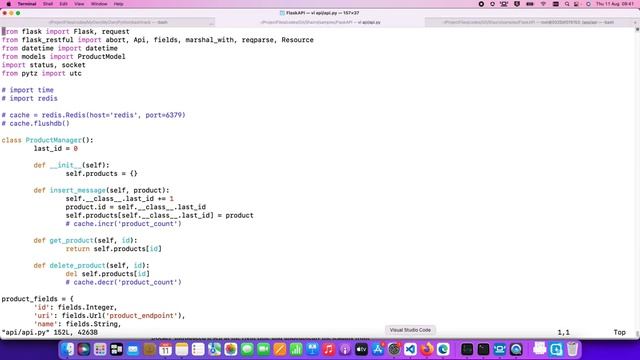This screenshot has width=640, height=360.
Task: Open Finder from the dock
Action: coord(67,349)
